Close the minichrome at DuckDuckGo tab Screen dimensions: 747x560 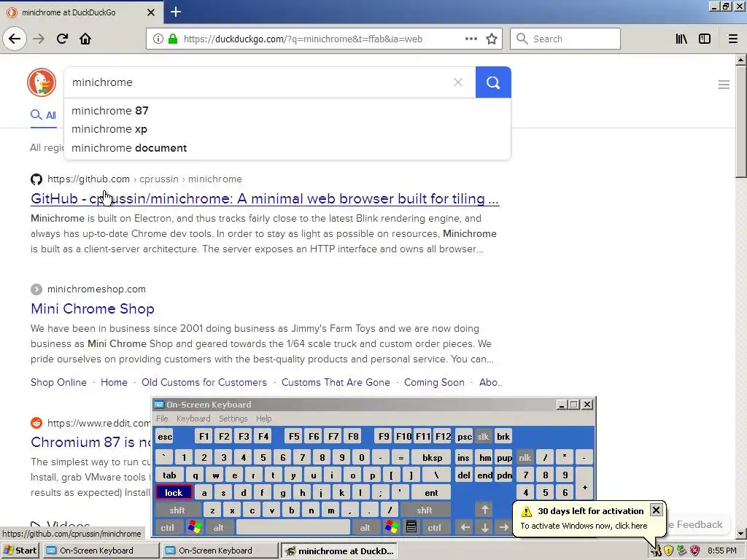point(150,12)
